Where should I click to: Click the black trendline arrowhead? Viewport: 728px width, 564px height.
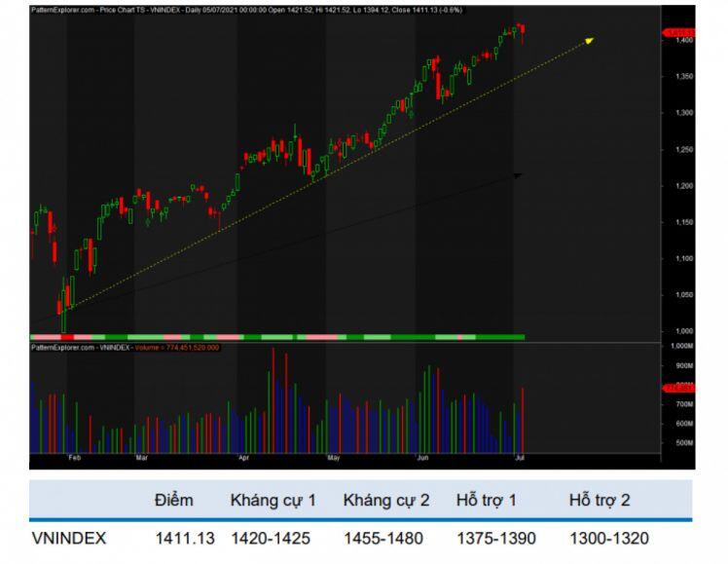click(518, 175)
